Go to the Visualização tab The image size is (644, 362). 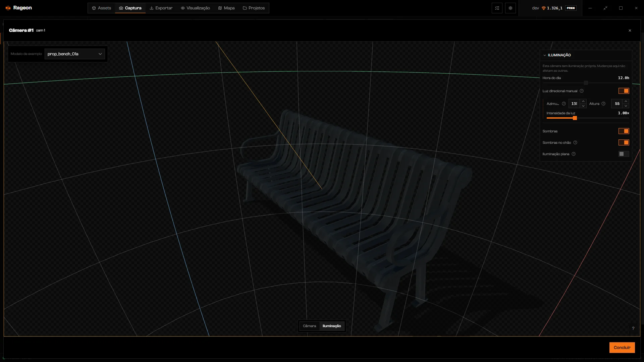pos(196,8)
